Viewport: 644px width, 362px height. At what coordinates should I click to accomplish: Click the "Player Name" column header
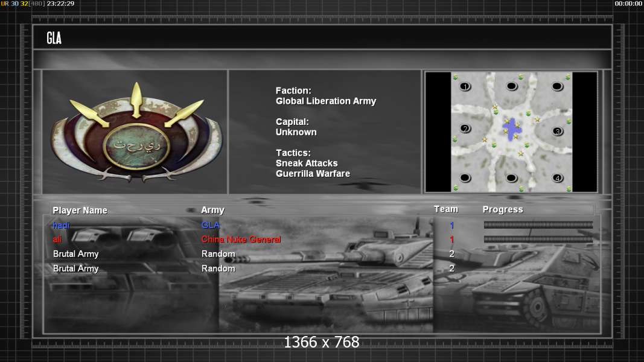(80, 211)
